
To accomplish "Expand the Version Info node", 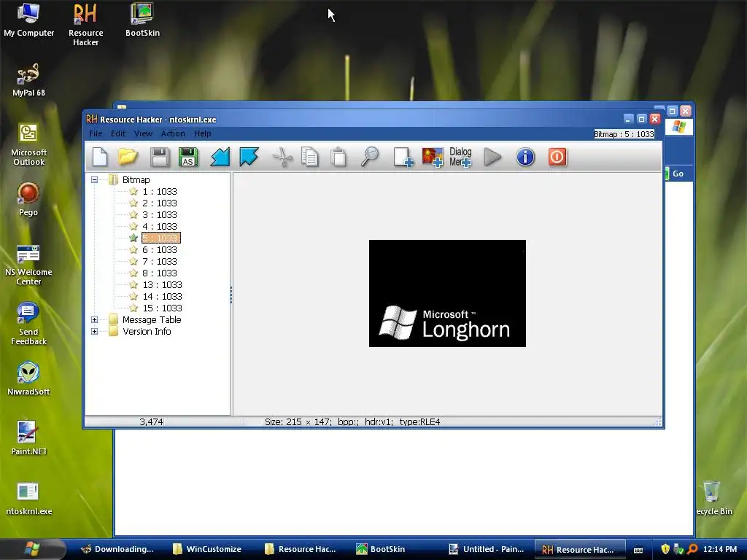I will click(94, 332).
